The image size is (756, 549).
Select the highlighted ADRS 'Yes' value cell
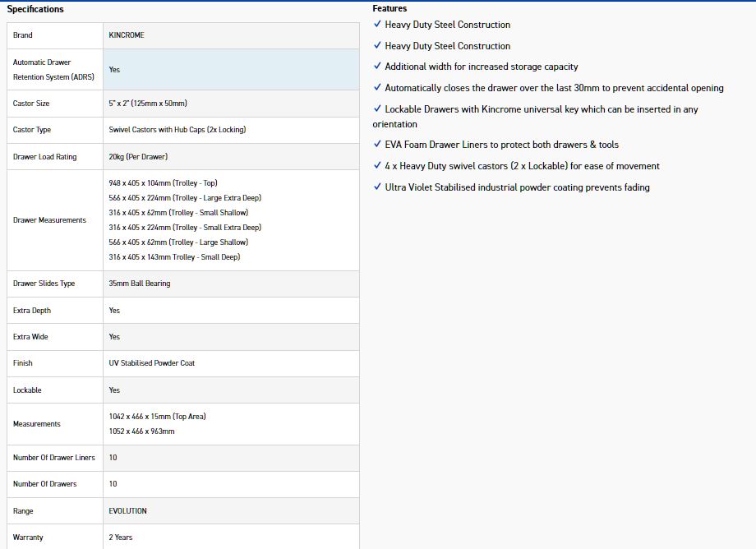(230, 70)
